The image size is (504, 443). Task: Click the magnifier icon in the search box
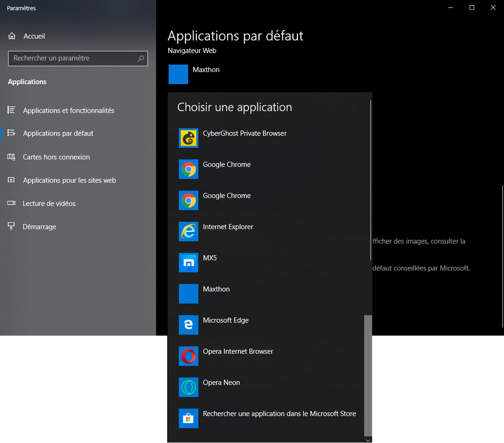tap(141, 59)
